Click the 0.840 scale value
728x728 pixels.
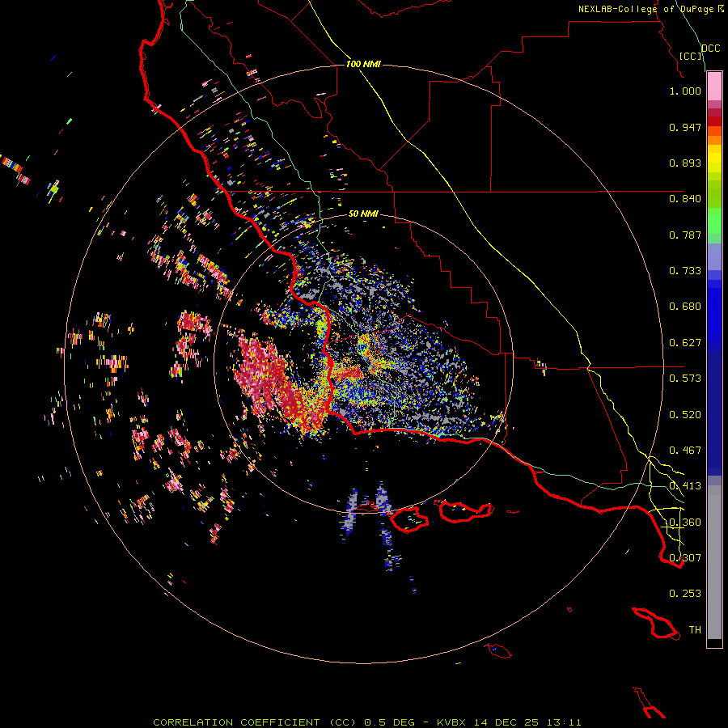click(x=685, y=199)
